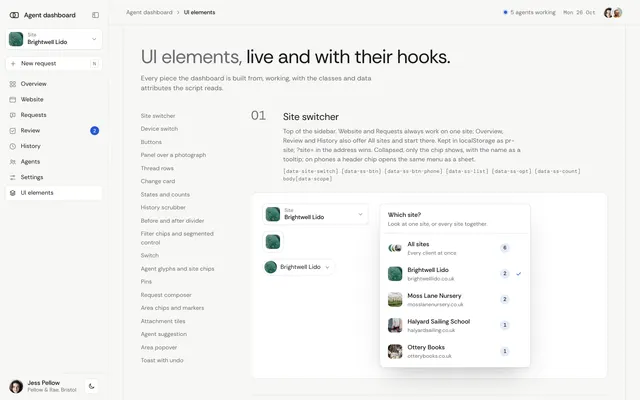
Task: Jump to Toast with undo section
Action: tap(162, 360)
